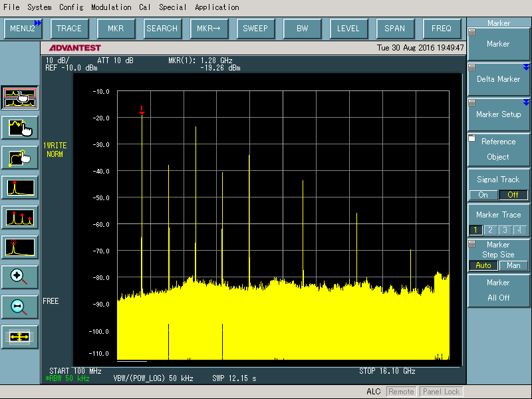Screen dimensions: 532x399
Task: Click the -19.26 dBm marker level readout
Action: (x=220, y=68)
